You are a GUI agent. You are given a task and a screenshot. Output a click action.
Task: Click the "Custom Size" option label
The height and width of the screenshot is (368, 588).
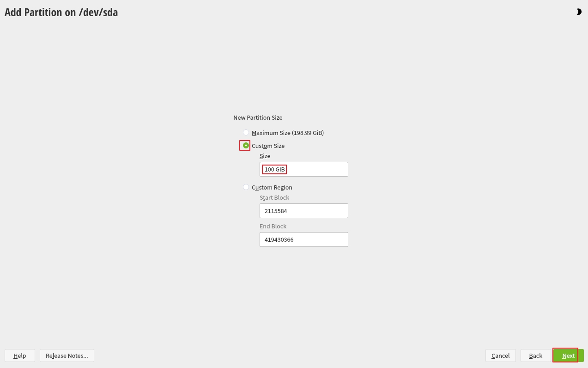coord(268,146)
